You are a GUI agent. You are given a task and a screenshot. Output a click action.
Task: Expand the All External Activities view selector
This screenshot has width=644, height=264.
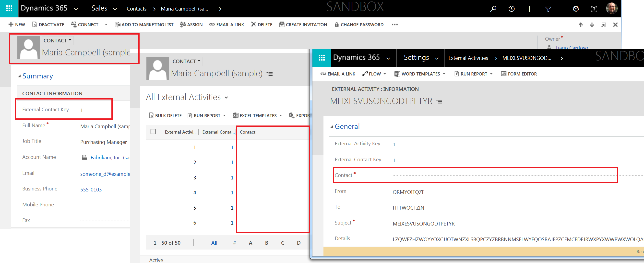(226, 98)
